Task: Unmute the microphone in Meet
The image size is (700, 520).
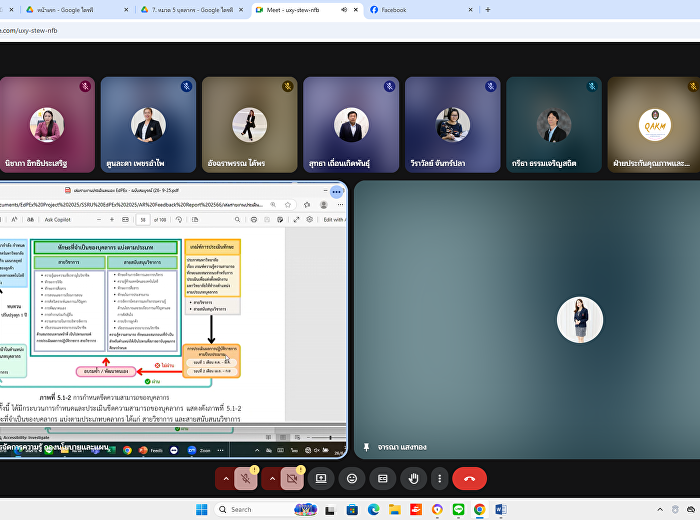Action: point(245,479)
